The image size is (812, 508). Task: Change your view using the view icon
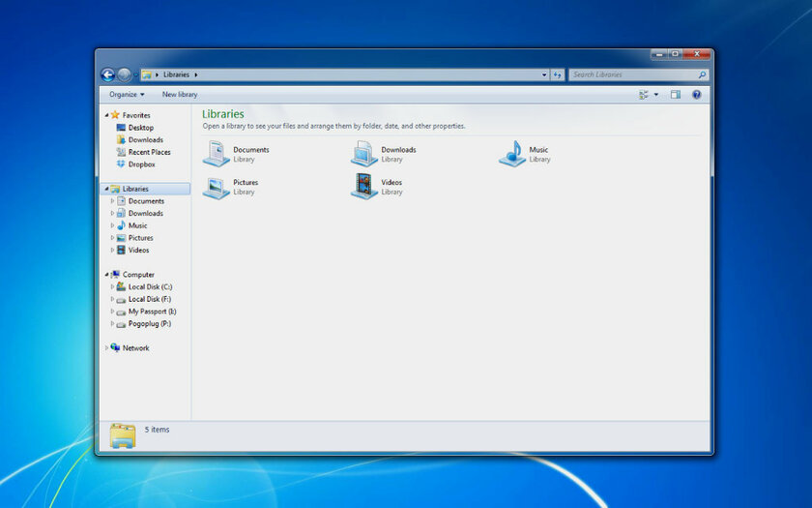(x=644, y=95)
